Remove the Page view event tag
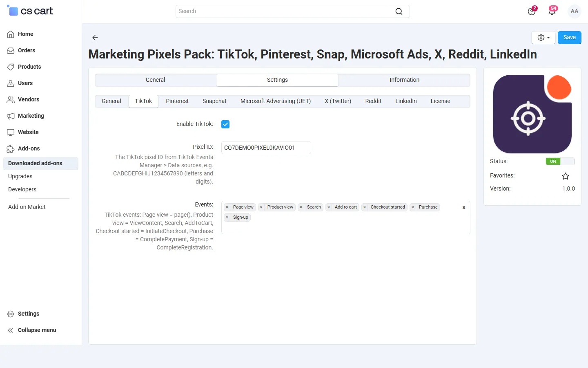588x368 pixels. click(x=227, y=207)
